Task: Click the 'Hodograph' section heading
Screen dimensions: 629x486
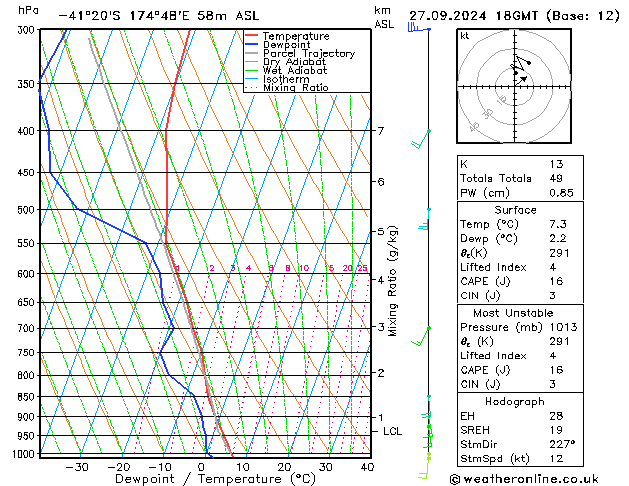Action: coord(515,402)
